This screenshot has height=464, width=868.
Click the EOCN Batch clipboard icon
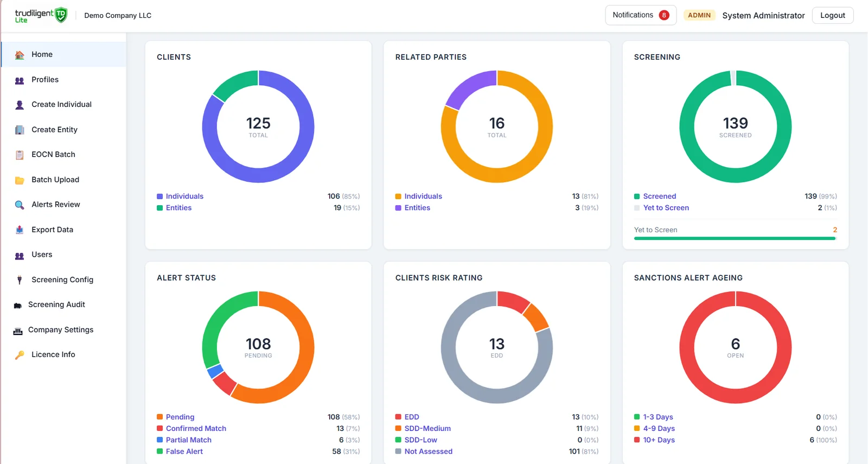tap(20, 155)
